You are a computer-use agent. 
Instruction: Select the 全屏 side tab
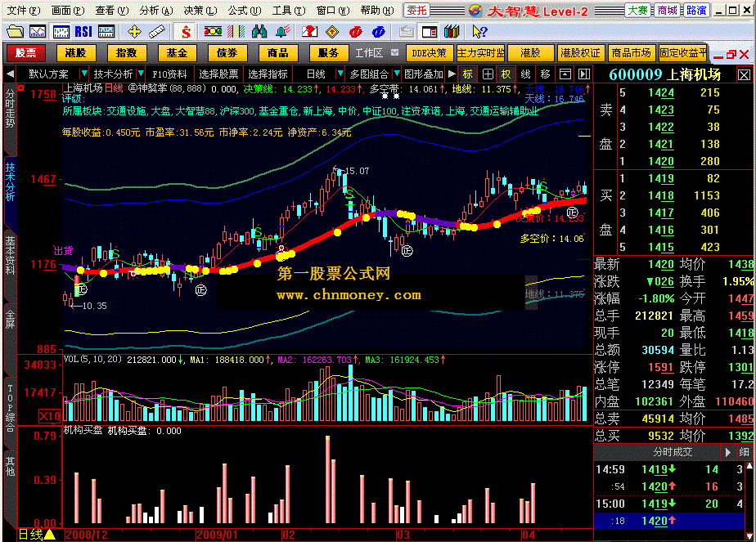[x=10, y=320]
